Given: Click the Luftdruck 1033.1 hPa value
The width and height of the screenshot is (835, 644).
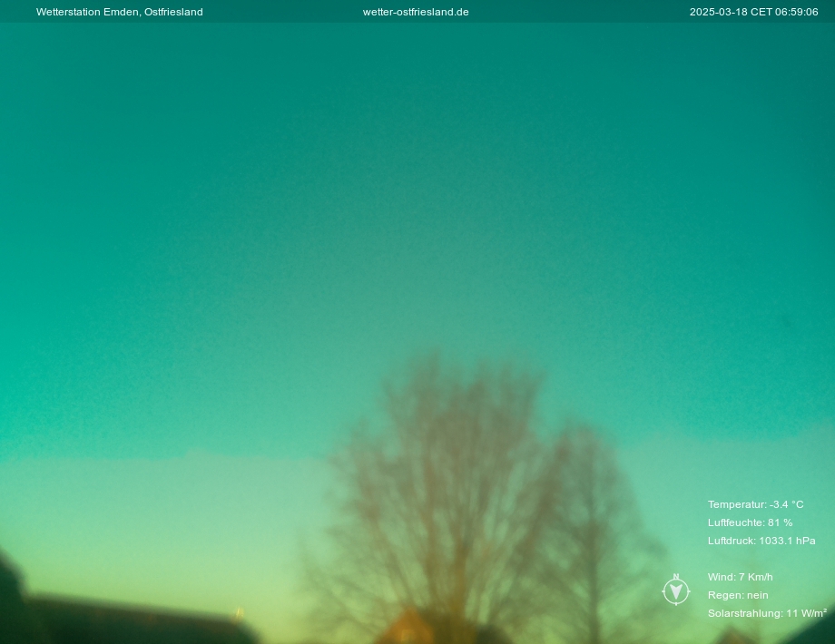Looking at the screenshot, I should (x=761, y=541).
